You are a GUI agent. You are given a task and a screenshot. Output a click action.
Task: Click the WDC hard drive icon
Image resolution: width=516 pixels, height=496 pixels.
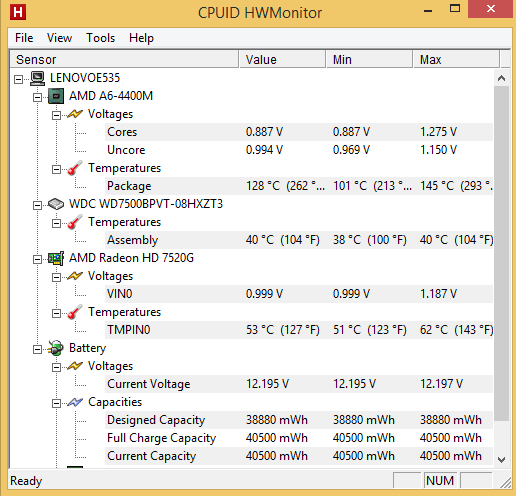(56, 204)
